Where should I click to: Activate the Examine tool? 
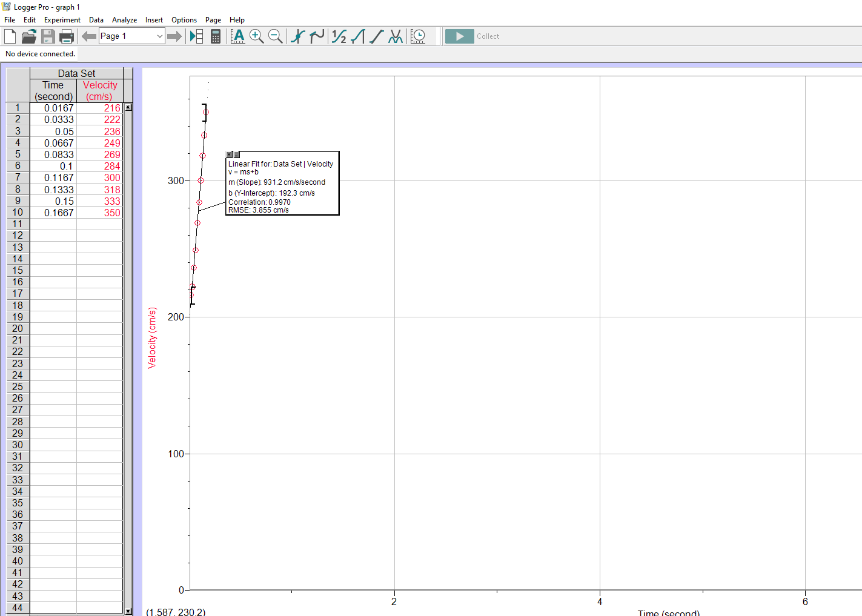(297, 36)
